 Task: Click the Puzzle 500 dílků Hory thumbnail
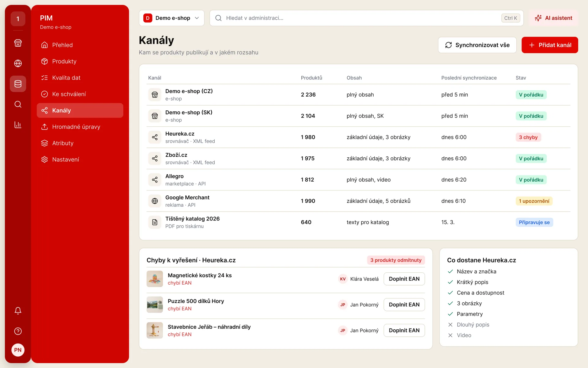point(155,305)
